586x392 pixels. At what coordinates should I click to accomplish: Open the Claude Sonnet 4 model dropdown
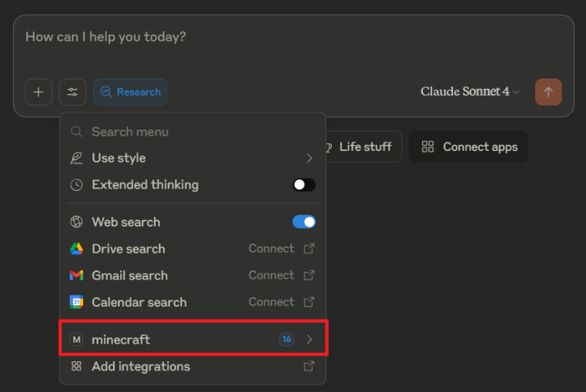point(470,92)
